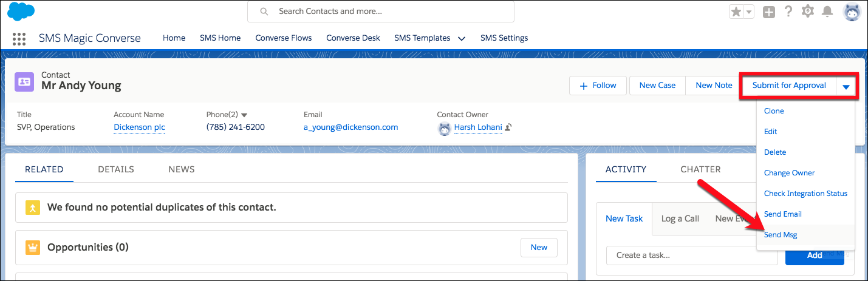Click the Opportunities crown icon

point(33,248)
